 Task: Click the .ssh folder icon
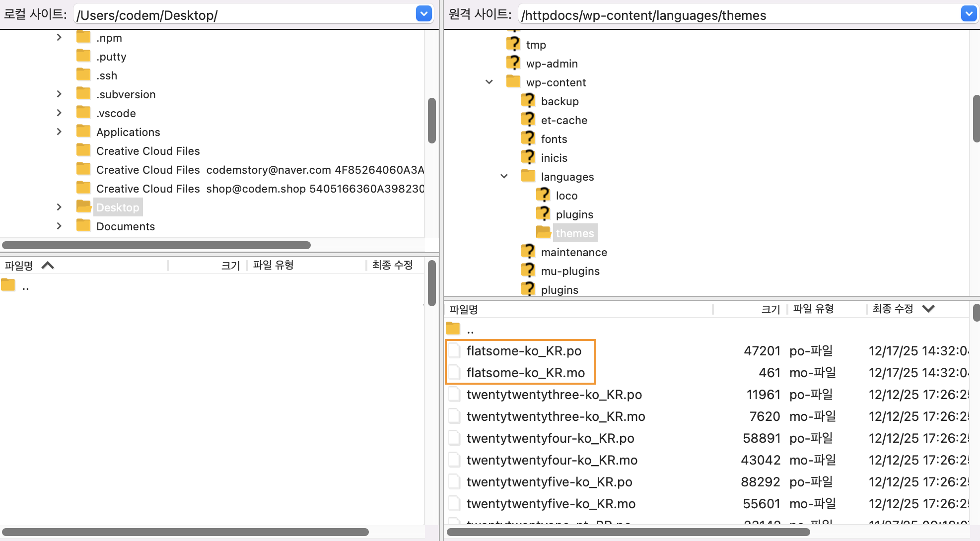(83, 75)
